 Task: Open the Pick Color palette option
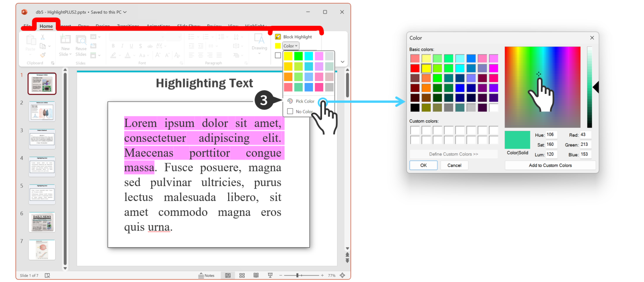[301, 101]
